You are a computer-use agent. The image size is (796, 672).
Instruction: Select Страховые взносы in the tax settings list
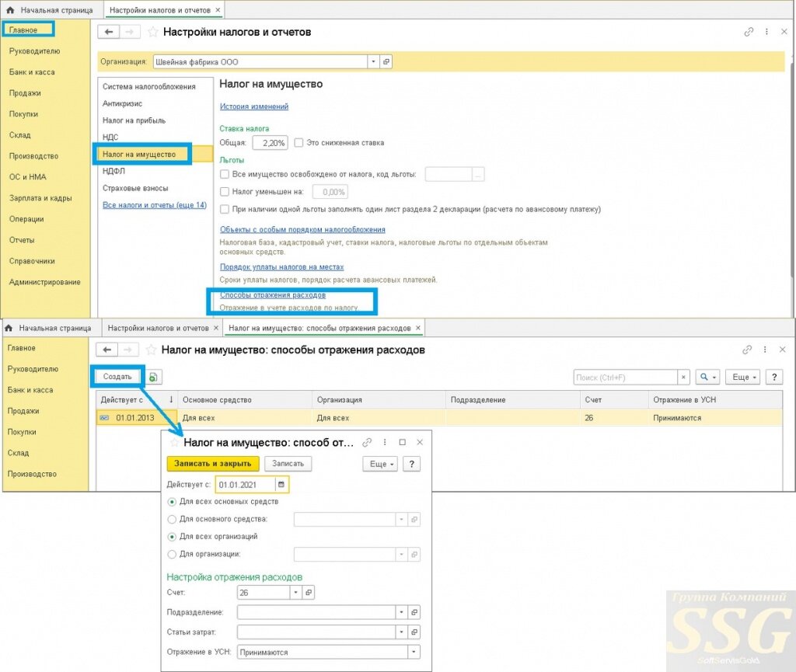[x=135, y=188]
